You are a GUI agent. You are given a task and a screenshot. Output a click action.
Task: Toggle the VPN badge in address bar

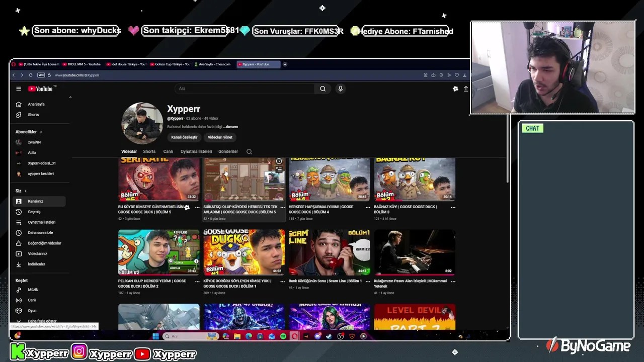(41, 75)
